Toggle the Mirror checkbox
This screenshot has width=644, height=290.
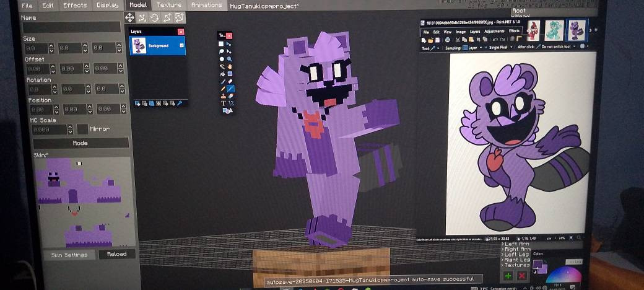82,130
